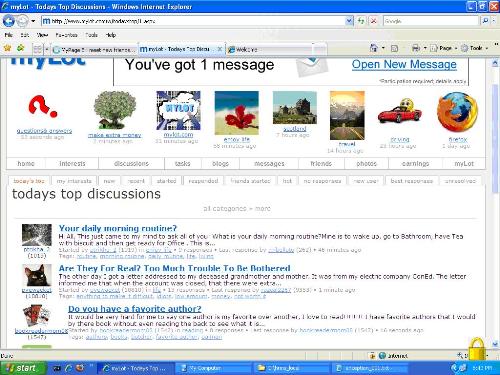The width and height of the screenshot is (500, 375).
Task: Click the Home icon in command bar
Action: (x=373, y=48)
